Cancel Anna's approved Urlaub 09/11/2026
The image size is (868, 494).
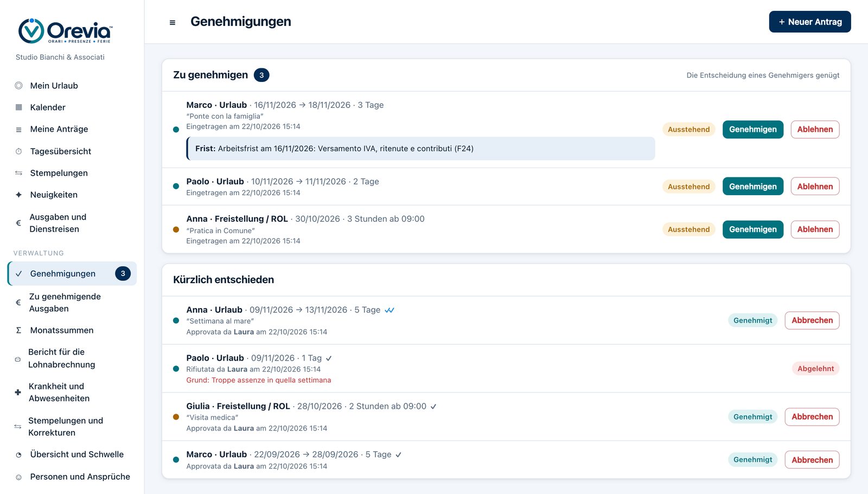[812, 320]
